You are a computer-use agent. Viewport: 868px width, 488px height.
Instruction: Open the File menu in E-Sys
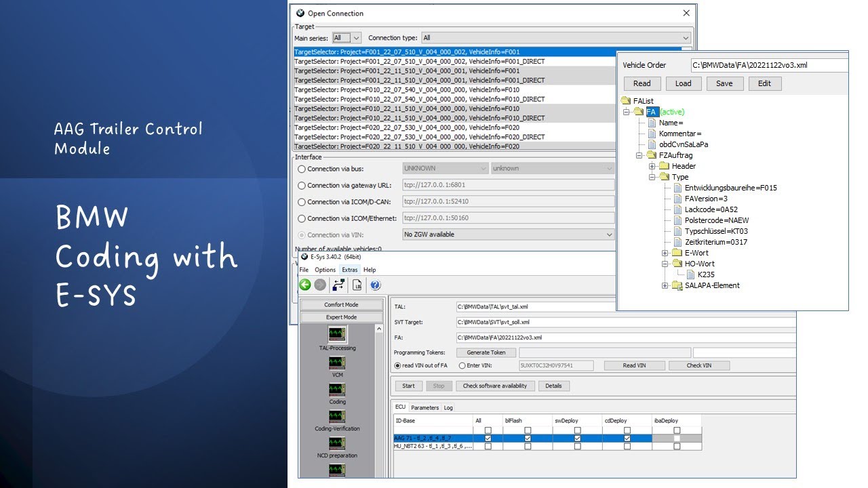[x=304, y=270]
